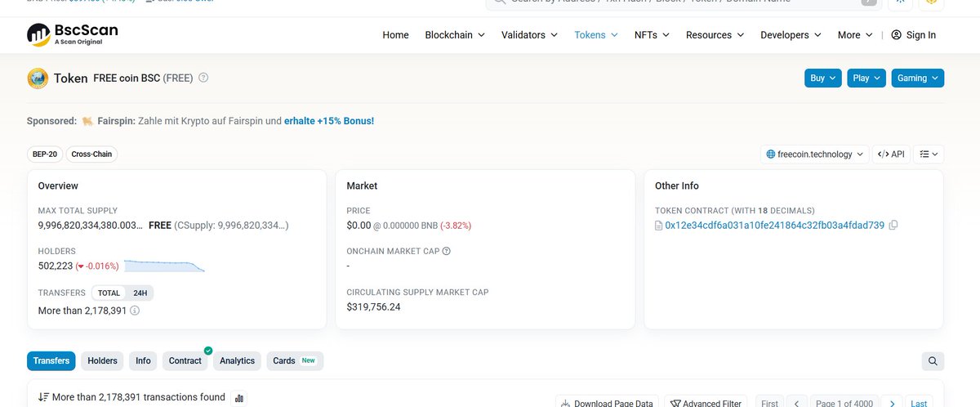Image resolution: width=980 pixels, height=407 pixels.
Task: Open the transfers search magnifier button
Action: (933, 360)
